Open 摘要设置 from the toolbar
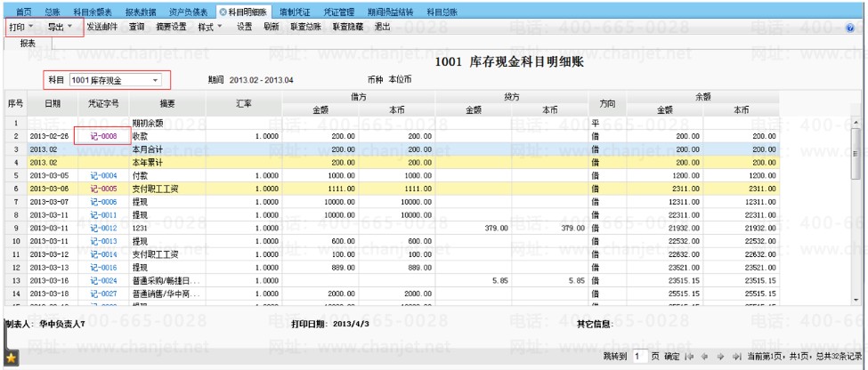868x370 pixels. point(172,27)
